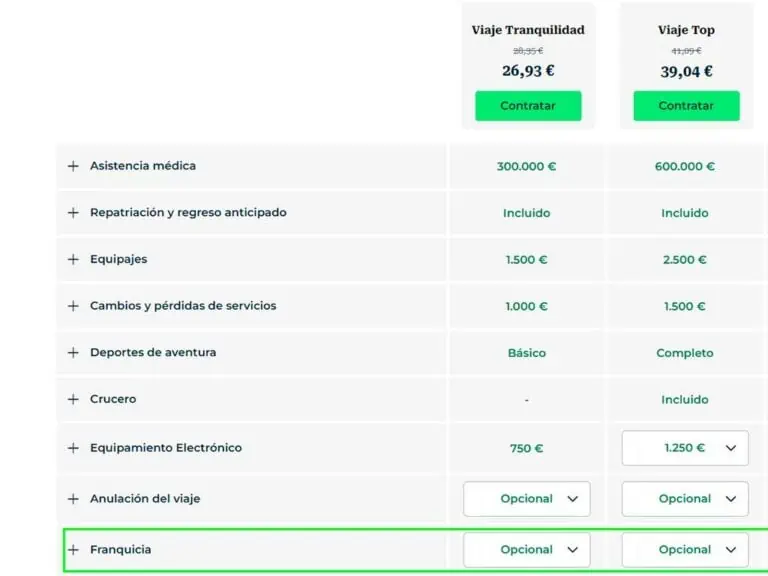This screenshot has height=576, width=768.
Task: Expand the Equipajes row plus icon
Action: (73, 259)
